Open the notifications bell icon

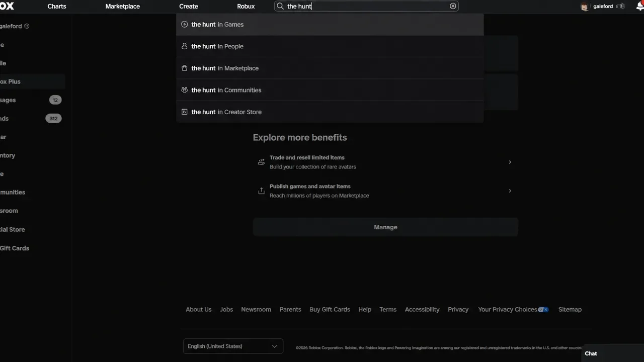coord(640,6)
